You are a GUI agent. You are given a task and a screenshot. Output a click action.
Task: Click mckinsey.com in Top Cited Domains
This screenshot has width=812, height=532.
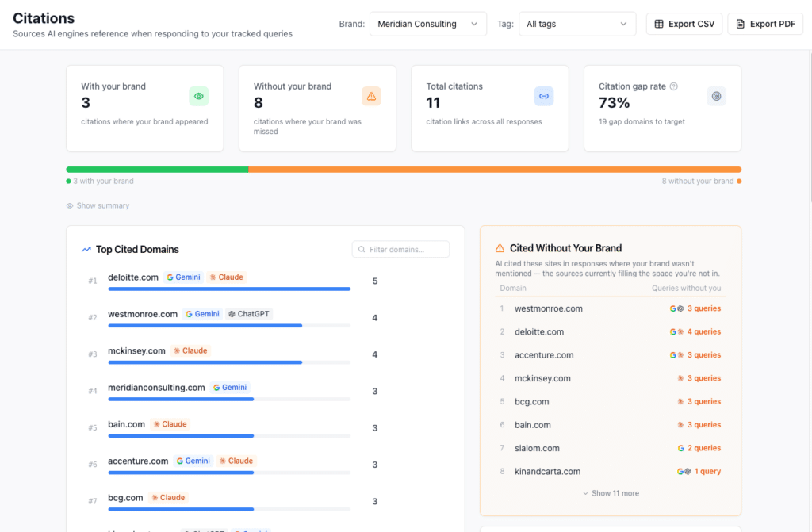point(136,350)
